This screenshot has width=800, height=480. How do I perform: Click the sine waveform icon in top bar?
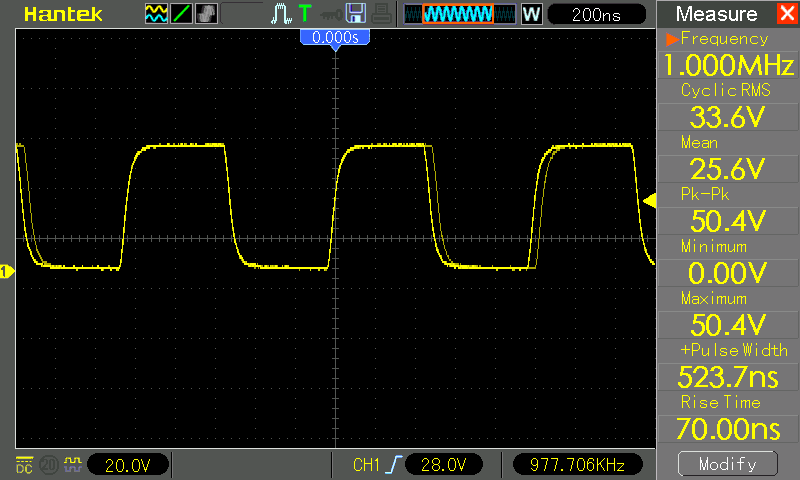click(x=156, y=14)
